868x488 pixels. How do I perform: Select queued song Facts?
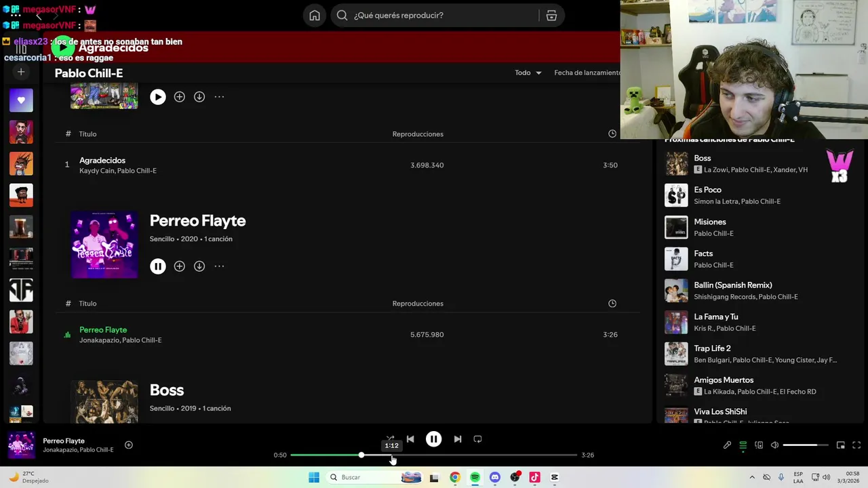point(755,259)
